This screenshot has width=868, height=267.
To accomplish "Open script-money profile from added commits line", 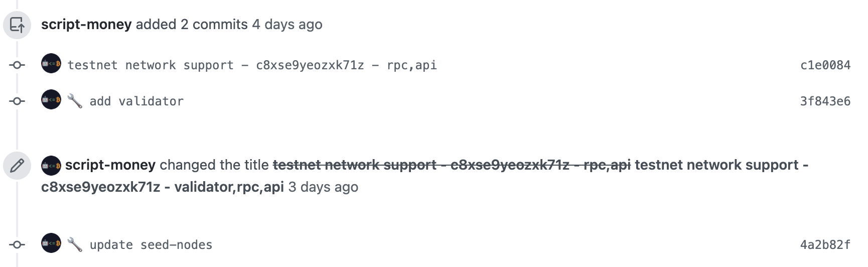I will [86, 24].
